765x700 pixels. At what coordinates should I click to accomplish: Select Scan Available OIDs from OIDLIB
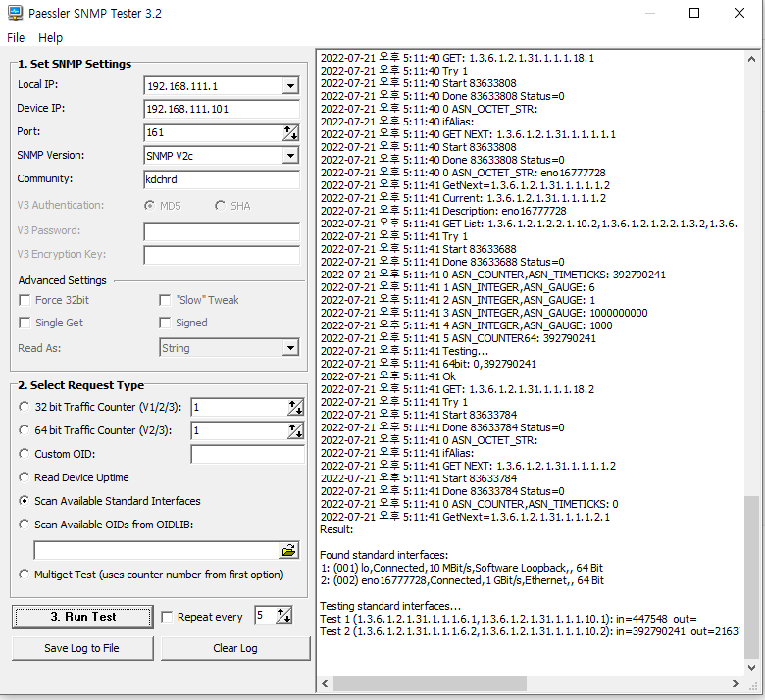click(24, 524)
